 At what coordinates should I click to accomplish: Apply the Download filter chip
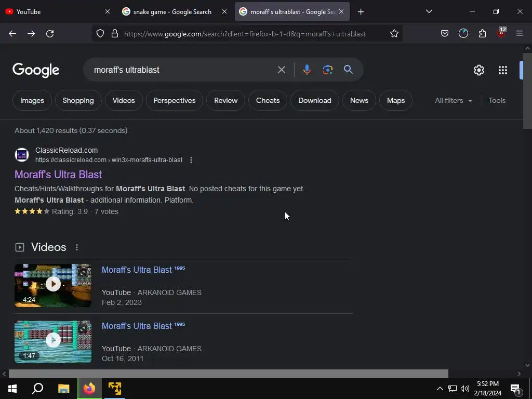(314, 100)
